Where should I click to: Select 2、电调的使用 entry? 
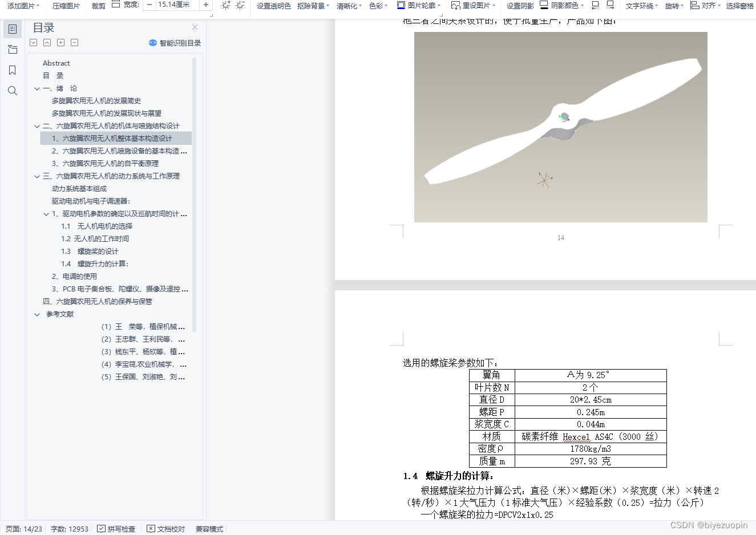[x=74, y=277]
